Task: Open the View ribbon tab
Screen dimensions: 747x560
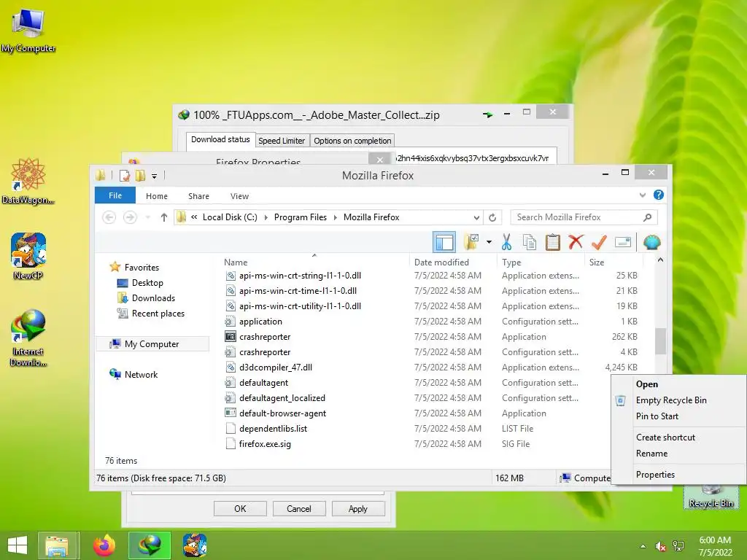Action: pos(239,196)
